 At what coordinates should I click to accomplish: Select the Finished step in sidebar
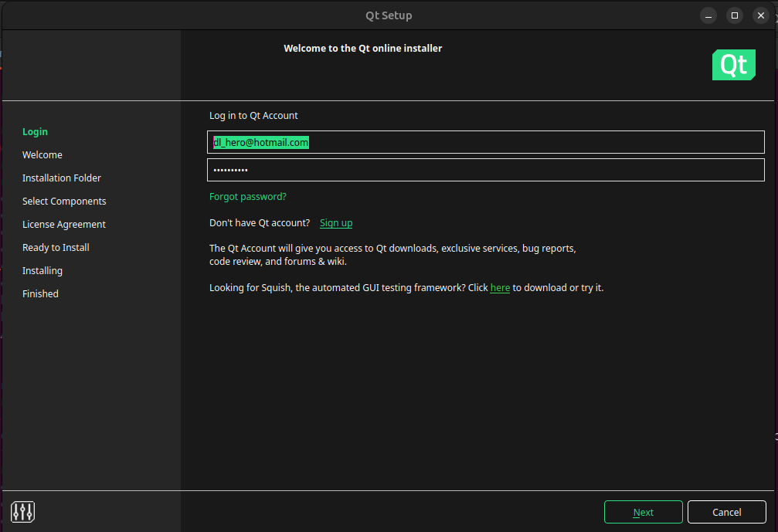(40, 294)
